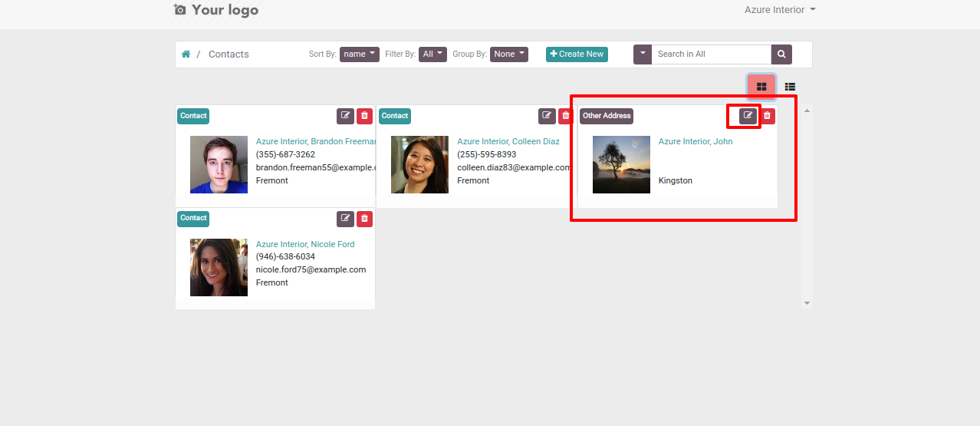Click Contact badge on Nicole Ford card
The image size is (980, 426).
click(193, 219)
